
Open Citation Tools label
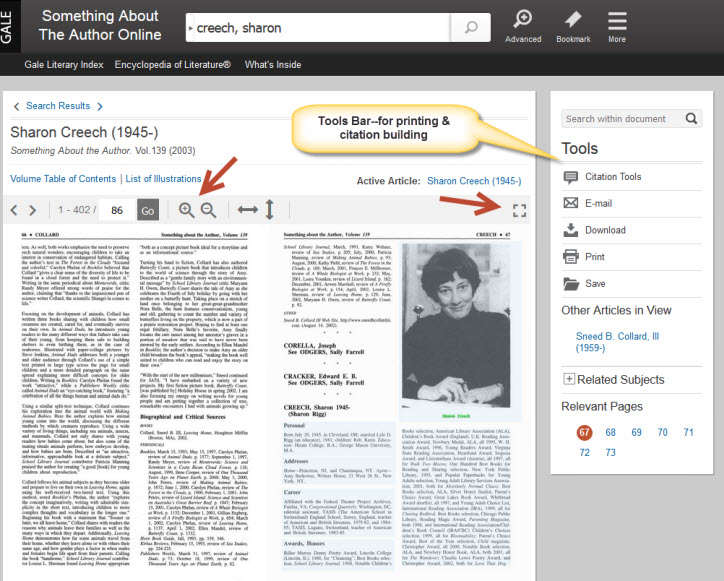click(x=613, y=176)
